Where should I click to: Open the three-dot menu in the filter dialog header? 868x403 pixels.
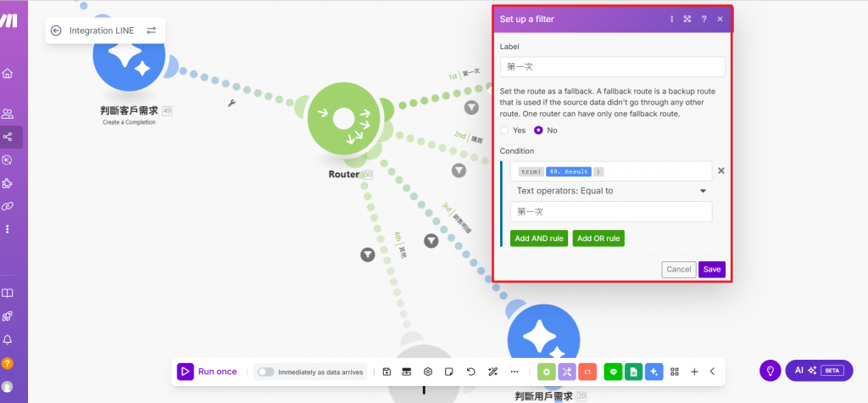pos(671,19)
